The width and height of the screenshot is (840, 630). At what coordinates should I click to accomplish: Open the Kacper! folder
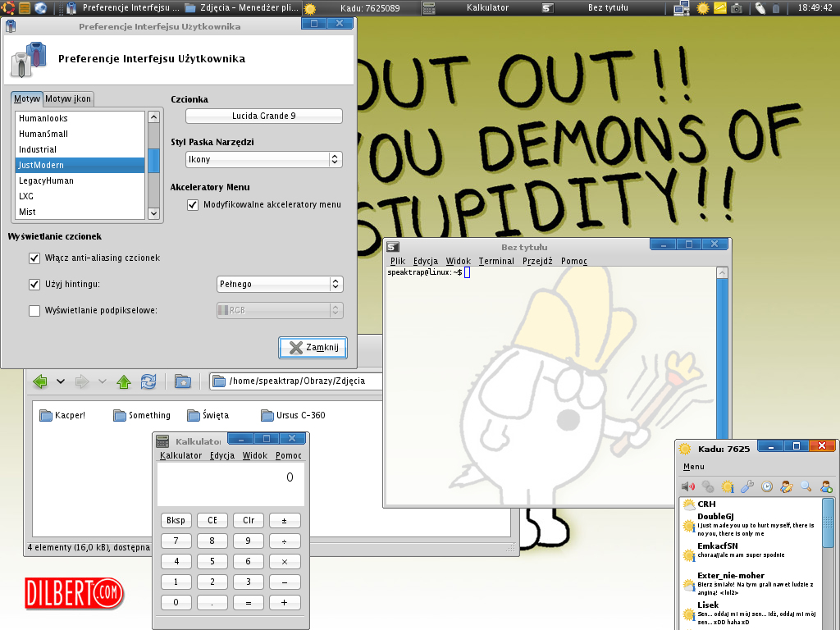[x=62, y=415]
